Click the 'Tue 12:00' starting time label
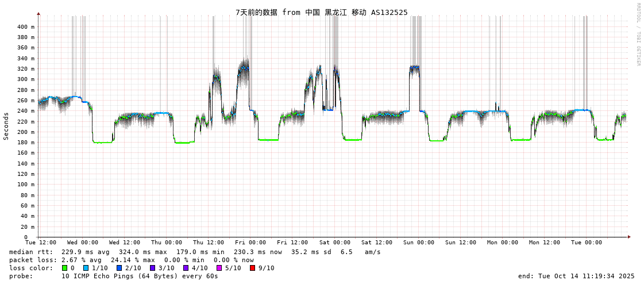Image resolution: width=644 pixels, height=284 pixels. pos(41,243)
